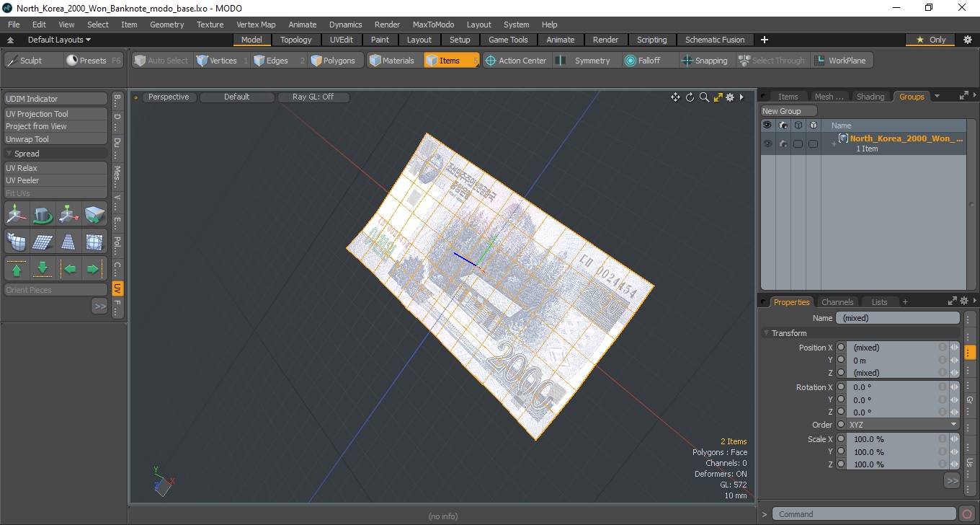Toggle Ray GL off button

click(x=313, y=97)
